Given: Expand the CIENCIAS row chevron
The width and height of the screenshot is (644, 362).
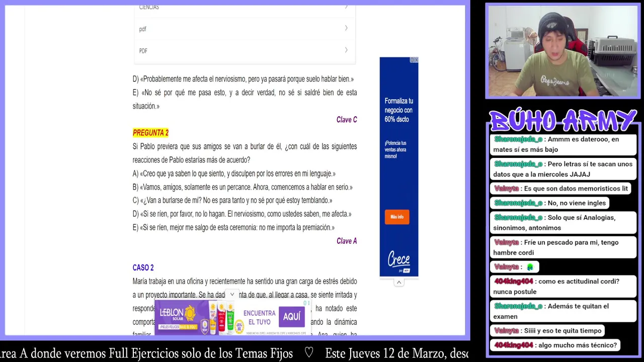Looking at the screenshot, I should [346, 7].
